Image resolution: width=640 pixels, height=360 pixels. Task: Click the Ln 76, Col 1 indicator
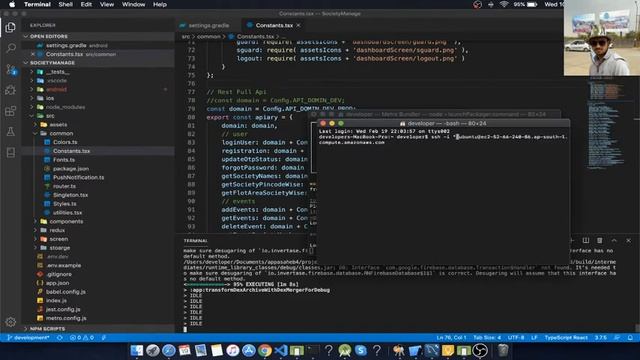[451, 338]
